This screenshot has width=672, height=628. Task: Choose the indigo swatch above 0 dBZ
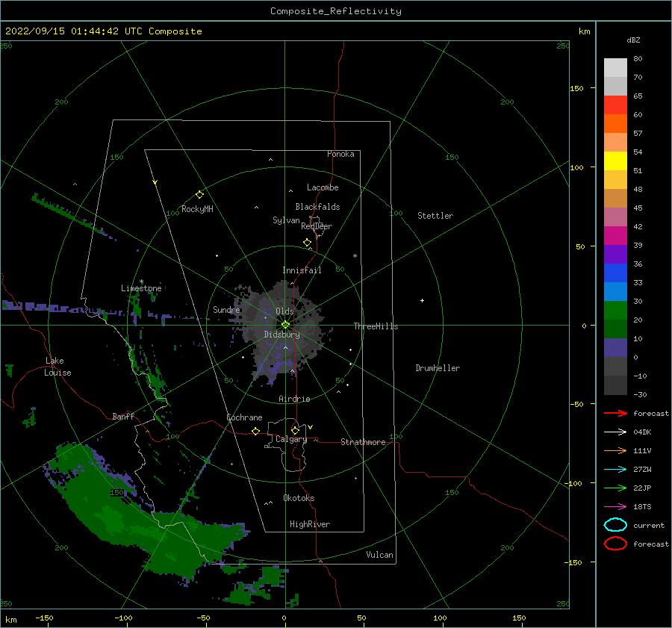615,348
